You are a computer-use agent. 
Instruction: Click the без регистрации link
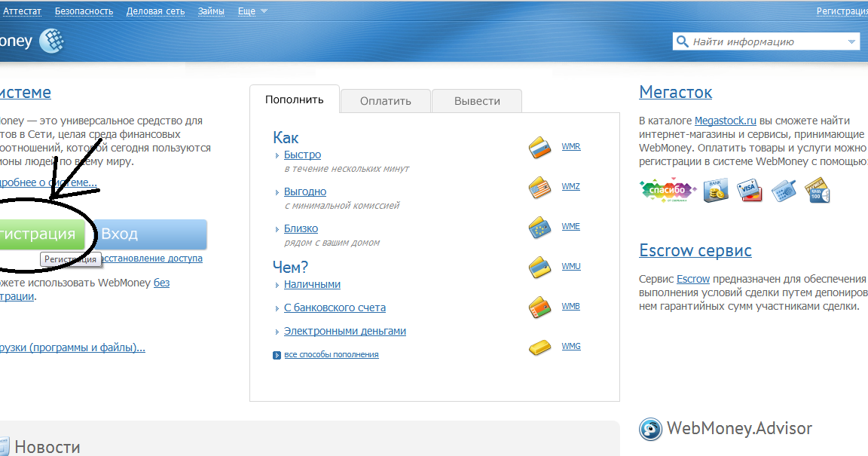tap(162, 283)
